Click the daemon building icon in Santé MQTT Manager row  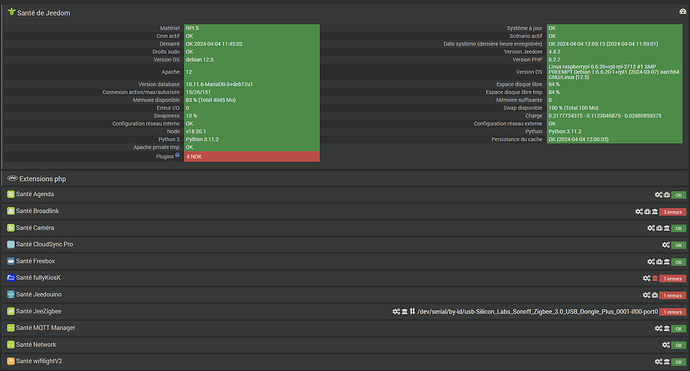click(667, 328)
